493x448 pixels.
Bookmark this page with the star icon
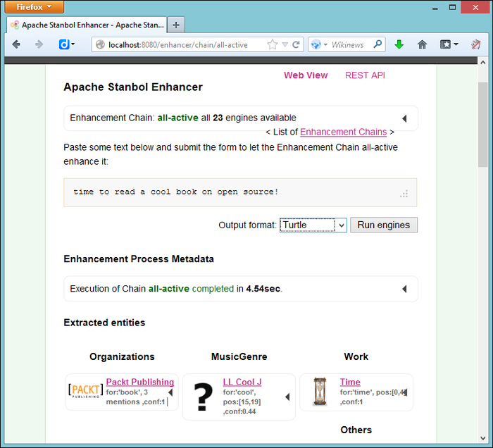click(273, 44)
